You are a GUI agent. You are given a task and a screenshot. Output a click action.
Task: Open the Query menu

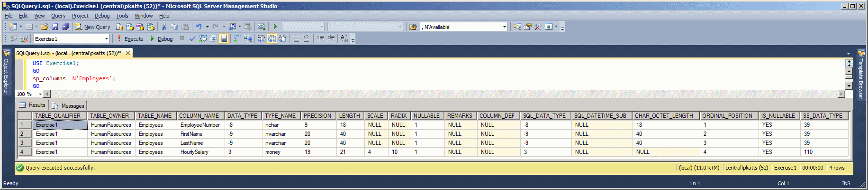(58, 16)
